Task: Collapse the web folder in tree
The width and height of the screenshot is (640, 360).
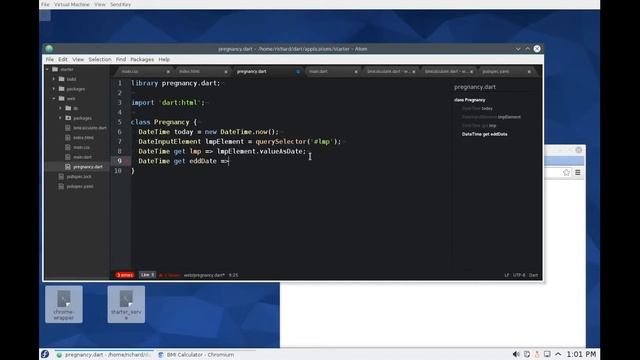Action: point(54,99)
